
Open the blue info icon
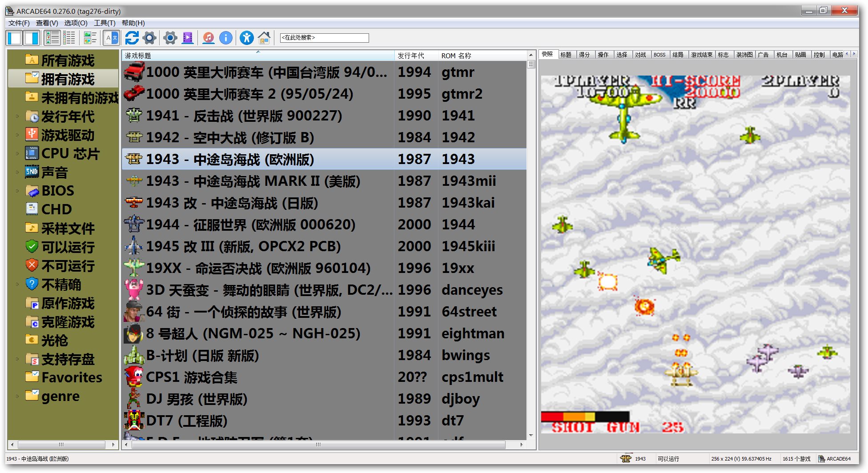(226, 38)
